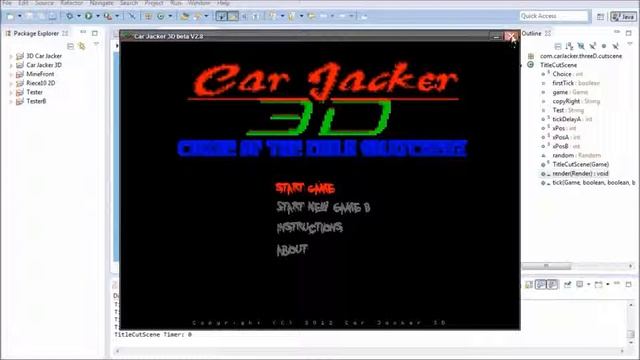Toggle Hide Non-Public Members in Outline
Viewport: 640px width, 360px height.
click(604, 46)
